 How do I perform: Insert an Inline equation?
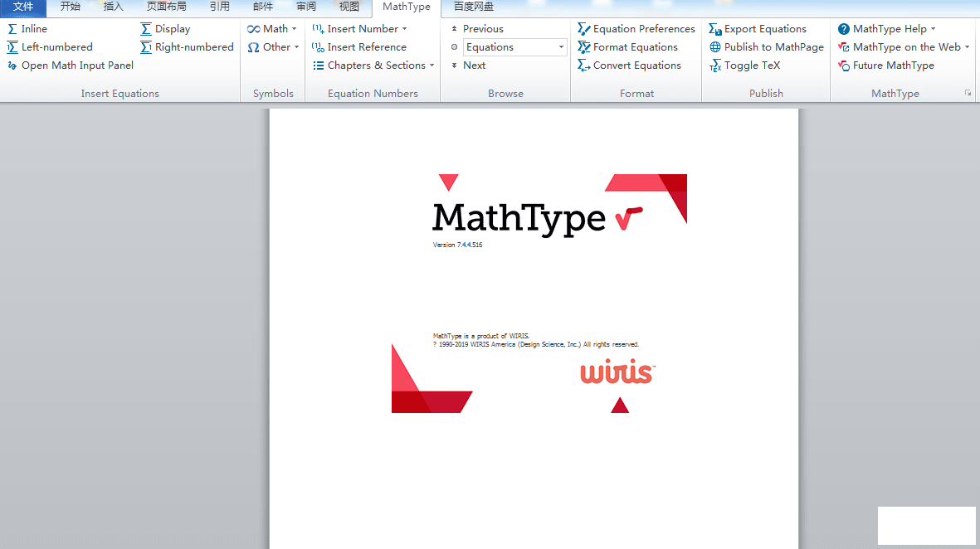27,29
